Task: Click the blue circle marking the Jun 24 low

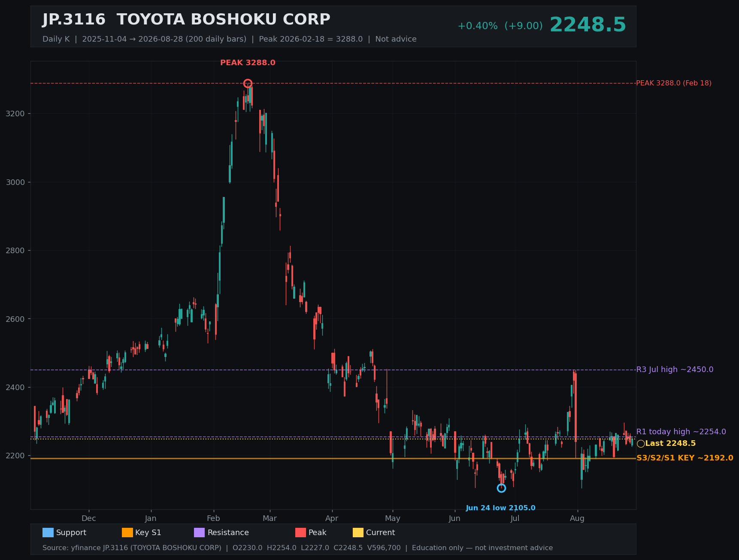Action: [501, 488]
